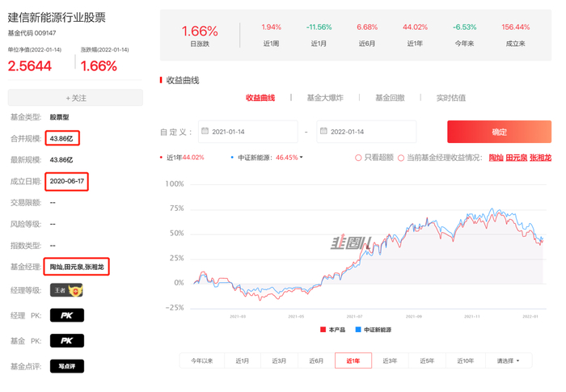
Task: Switch to the 基金大爆炸 tab
Action: 325,98
